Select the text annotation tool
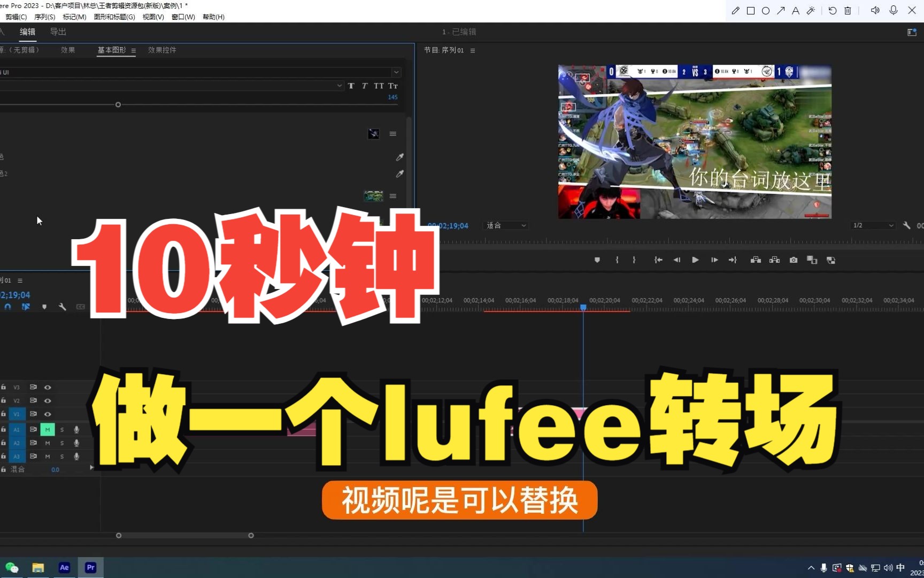This screenshot has width=924, height=578. [796, 11]
